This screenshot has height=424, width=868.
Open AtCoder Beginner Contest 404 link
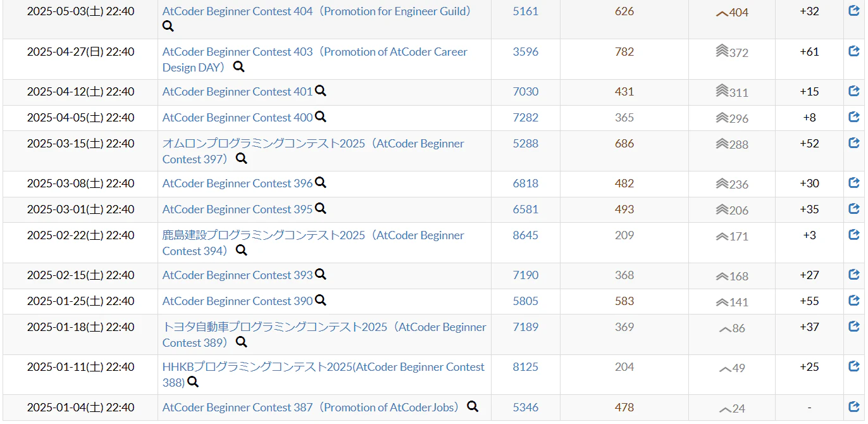coord(318,11)
